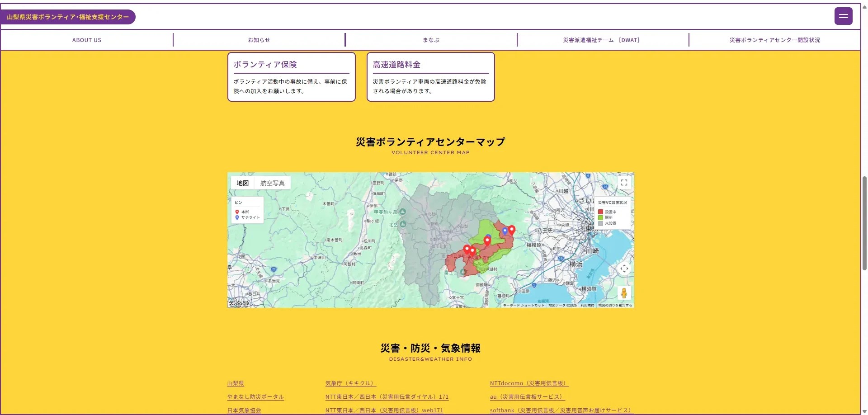Open the ボランティア保険 card
This screenshot has width=868, height=415.
[292, 77]
